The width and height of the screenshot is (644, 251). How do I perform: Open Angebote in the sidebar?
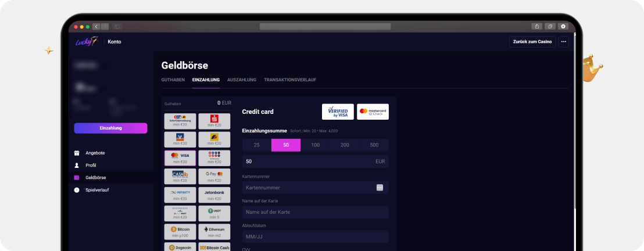(95, 153)
